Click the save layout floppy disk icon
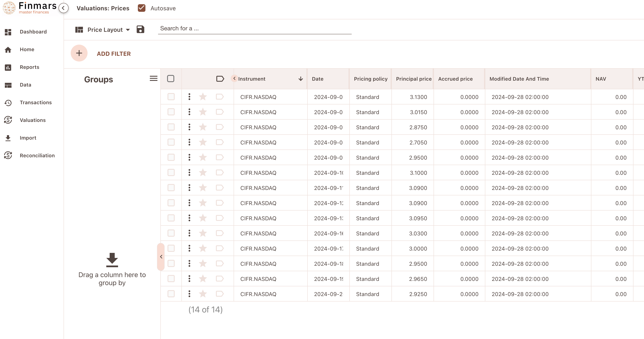644x339 pixels. pyautogui.click(x=140, y=29)
